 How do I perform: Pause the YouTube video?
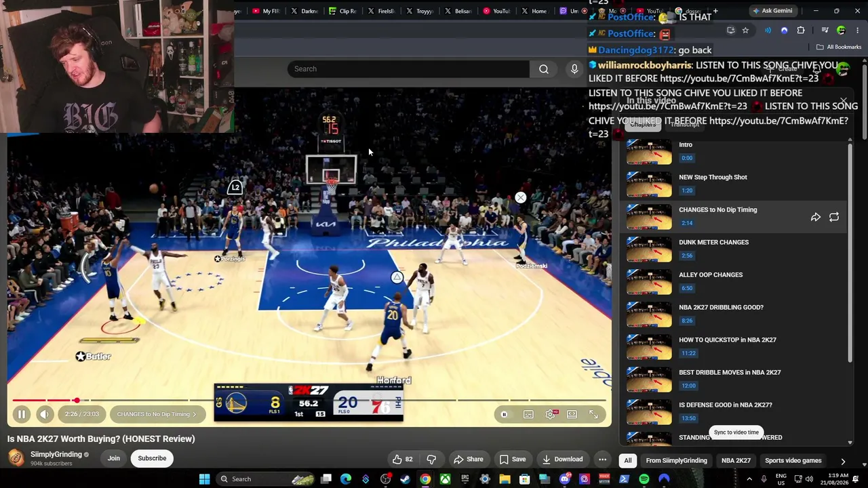(21, 414)
